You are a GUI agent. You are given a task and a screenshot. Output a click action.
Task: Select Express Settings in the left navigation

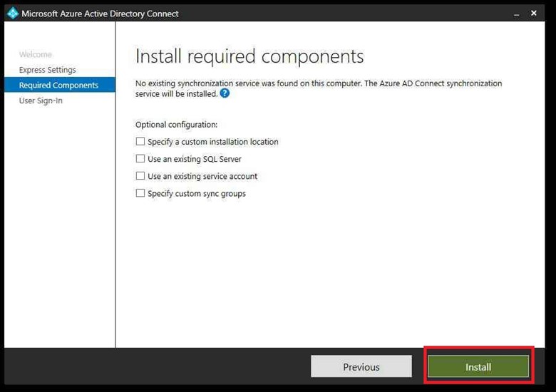click(x=47, y=70)
